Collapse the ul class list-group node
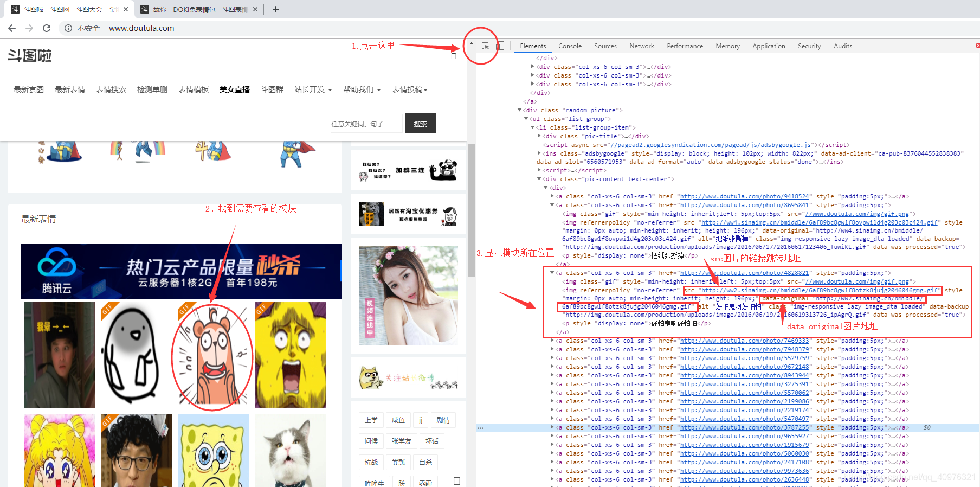Viewport: 980px width, 487px height. click(526, 119)
